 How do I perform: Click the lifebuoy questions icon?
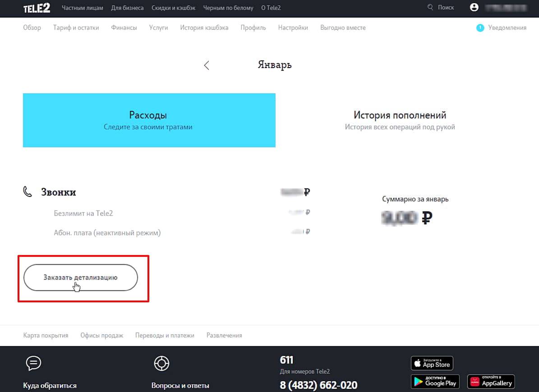[x=161, y=363]
